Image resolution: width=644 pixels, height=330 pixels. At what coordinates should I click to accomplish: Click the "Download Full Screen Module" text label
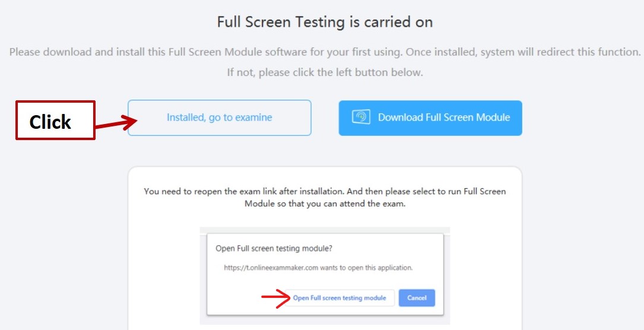444,118
